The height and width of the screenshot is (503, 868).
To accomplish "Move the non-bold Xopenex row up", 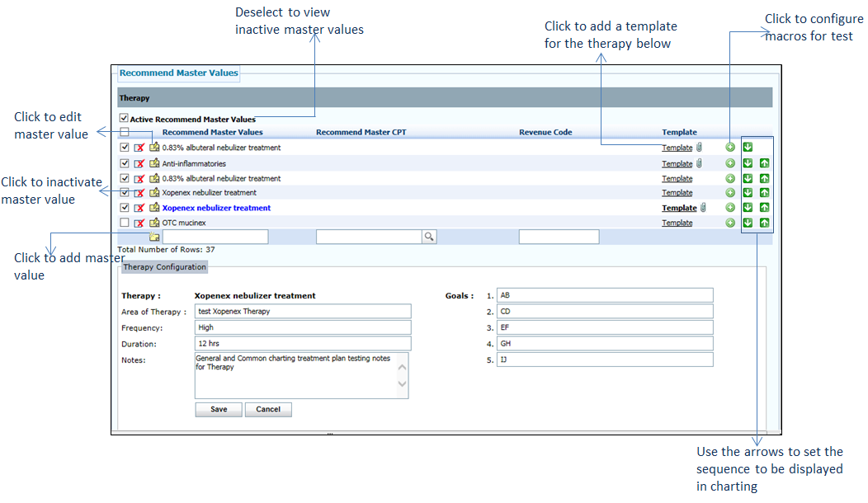I will tap(765, 193).
